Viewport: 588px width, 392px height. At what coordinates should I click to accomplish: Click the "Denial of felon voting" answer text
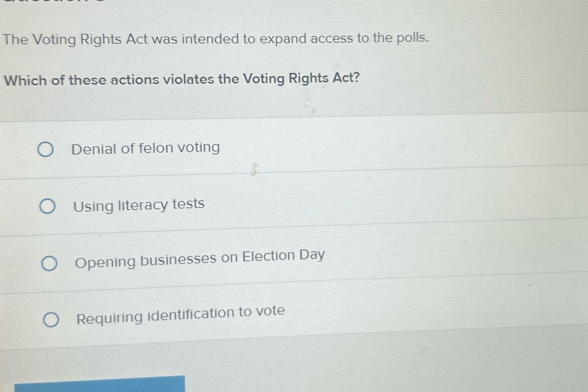(x=145, y=148)
